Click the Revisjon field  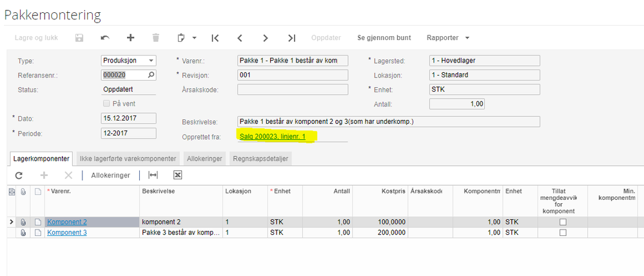click(293, 75)
